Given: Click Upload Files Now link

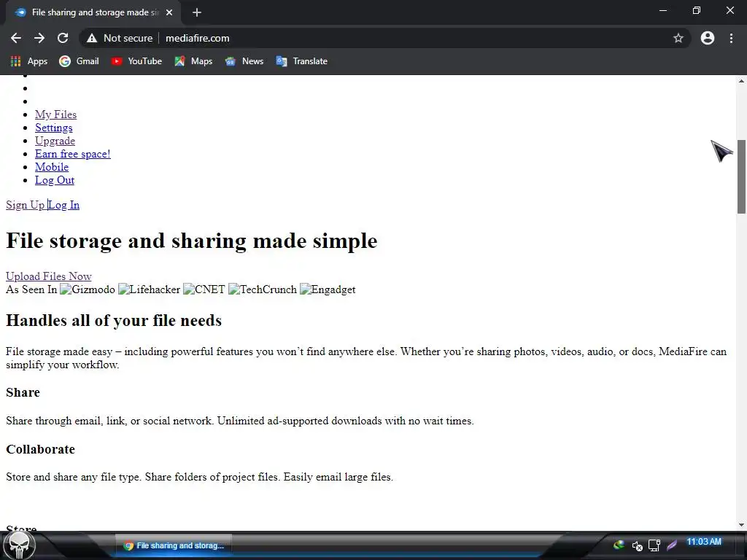Looking at the screenshot, I should coord(49,276).
